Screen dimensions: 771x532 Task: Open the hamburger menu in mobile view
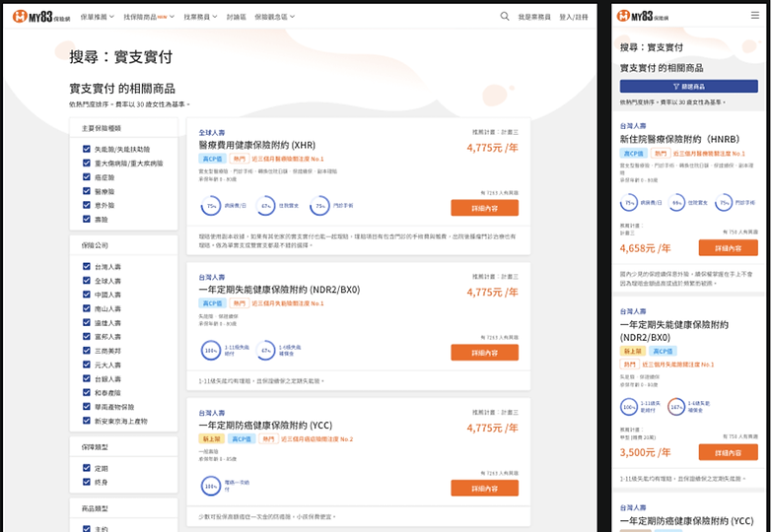(x=755, y=16)
